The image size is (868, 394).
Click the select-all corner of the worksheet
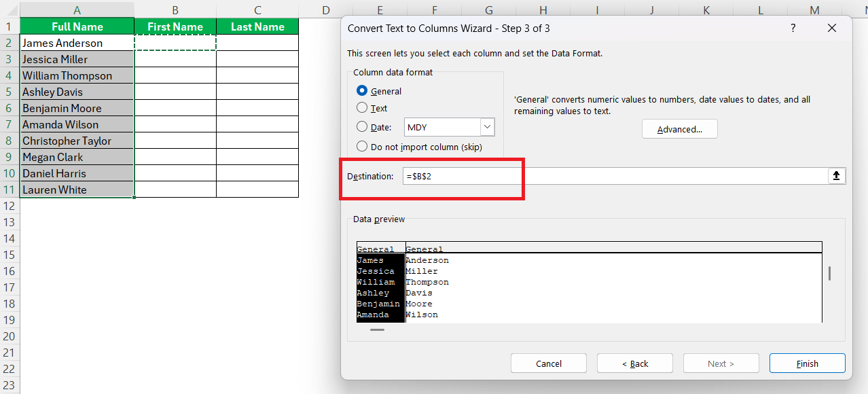[10, 10]
